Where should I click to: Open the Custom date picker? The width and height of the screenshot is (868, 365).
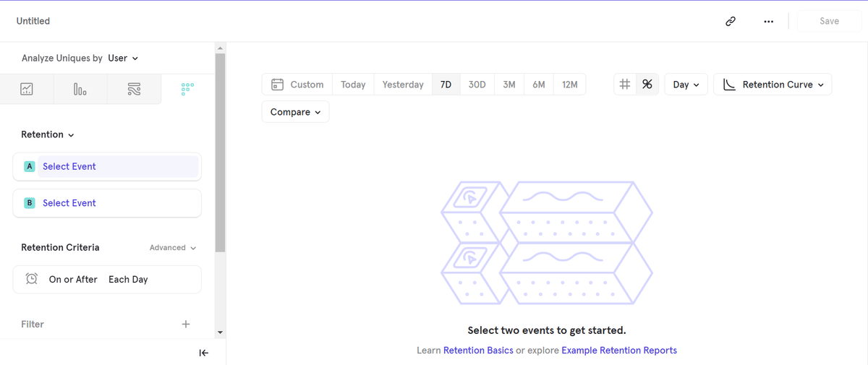click(x=297, y=85)
